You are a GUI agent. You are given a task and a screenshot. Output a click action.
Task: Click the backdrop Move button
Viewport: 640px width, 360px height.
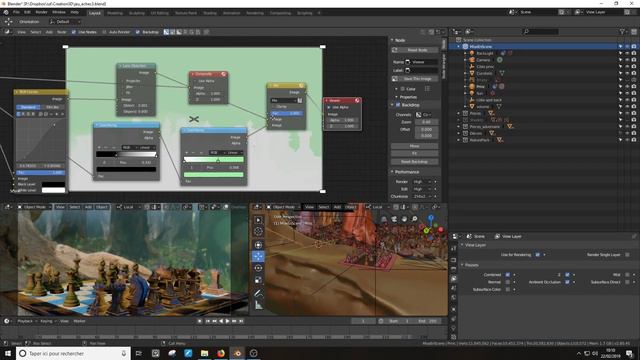pos(415,146)
